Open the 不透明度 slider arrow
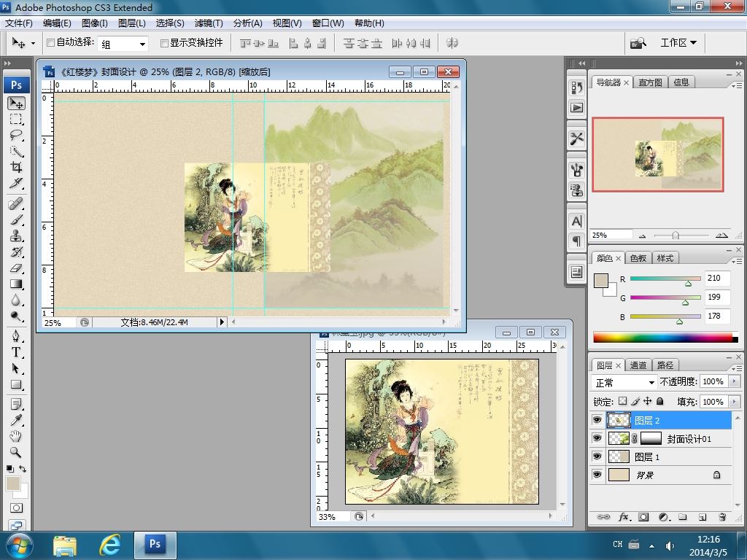The image size is (747, 560). [734, 381]
